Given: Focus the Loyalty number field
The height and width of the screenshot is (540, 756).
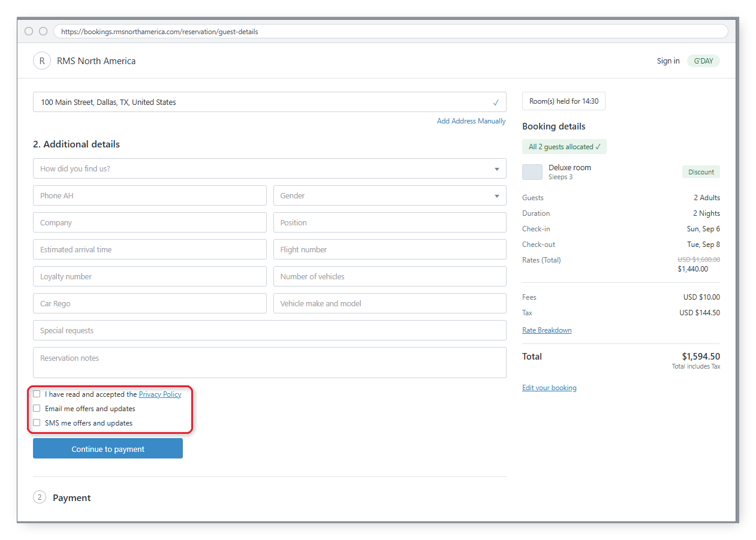Looking at the screenshot, I should pos(150,276).
